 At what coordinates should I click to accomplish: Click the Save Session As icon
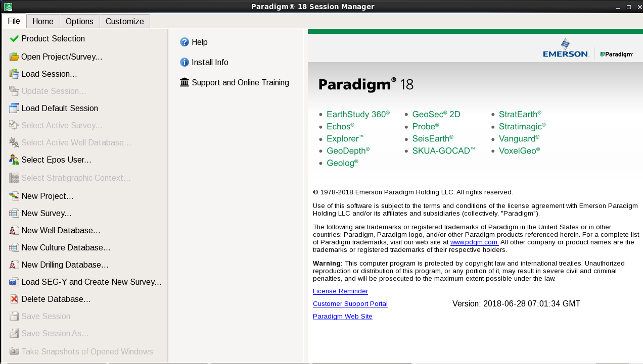(x=14, y=333)
